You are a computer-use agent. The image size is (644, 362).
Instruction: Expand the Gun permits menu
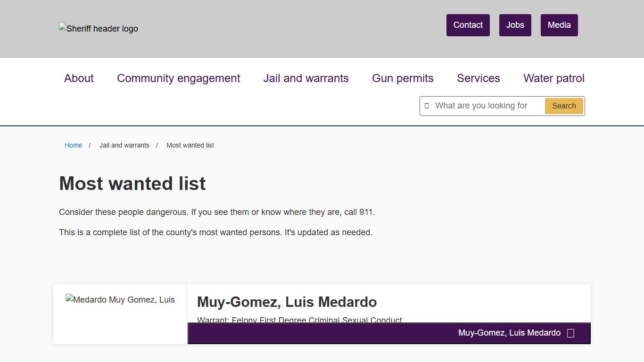coord(402,78)
